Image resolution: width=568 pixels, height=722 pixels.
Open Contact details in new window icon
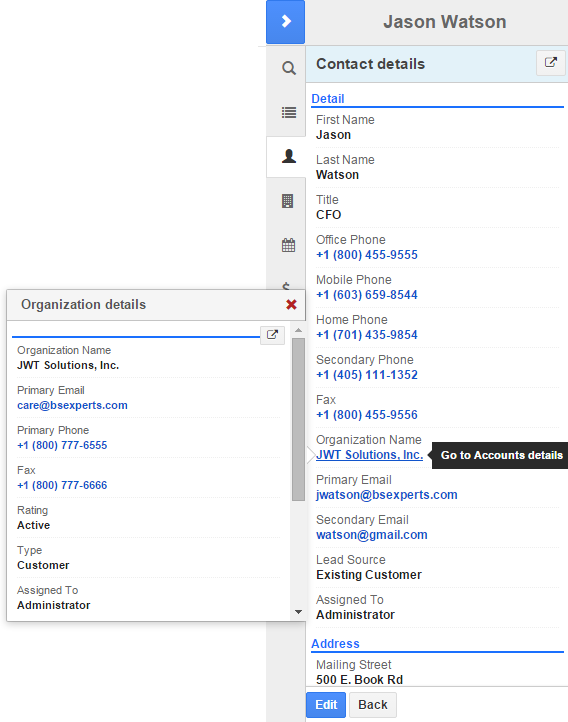coord(551,63)
